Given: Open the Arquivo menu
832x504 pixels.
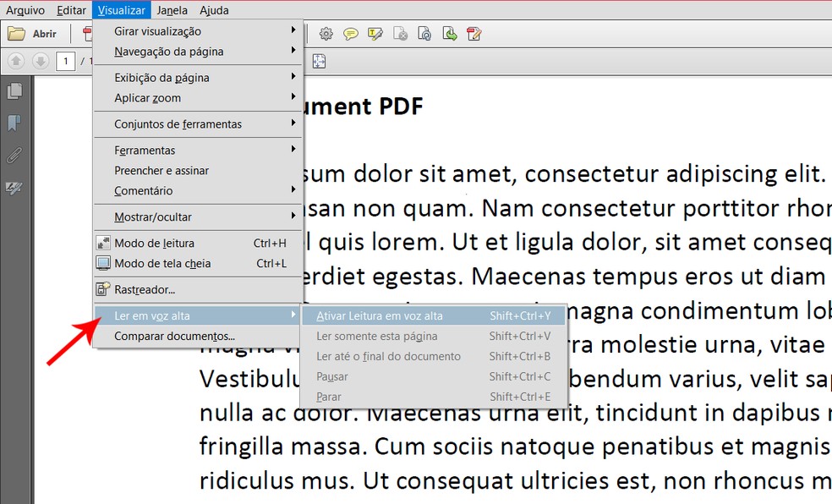Looking at the screenshot, I should (25, 10).
